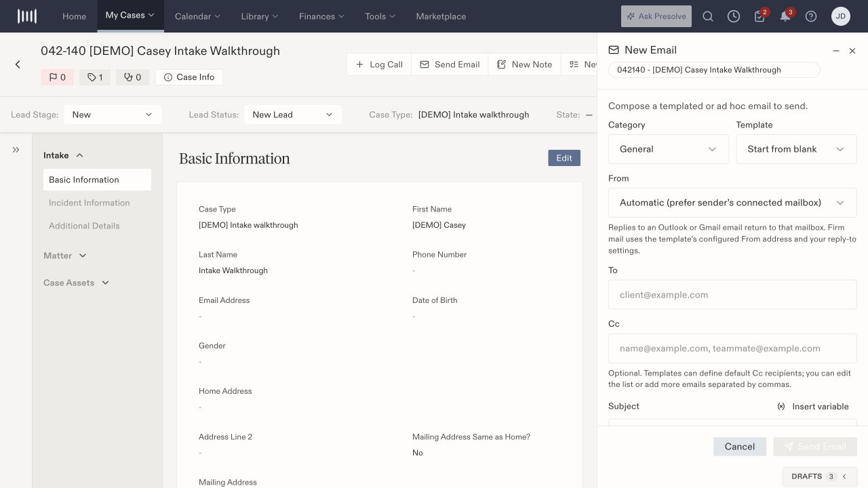Image resolution: width=868 pixels, height=488 pixels.
Task: Cancel the new email
Action: coord(740,447)
